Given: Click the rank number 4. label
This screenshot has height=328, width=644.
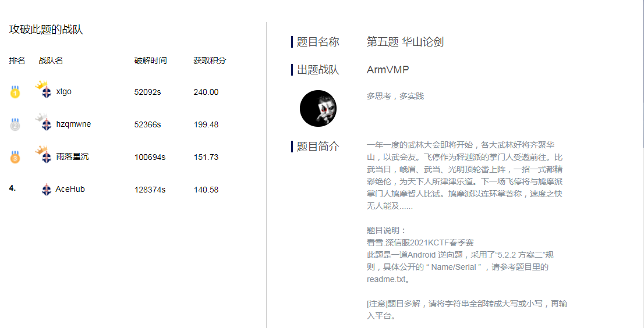Looking at the screenshot, I should tap(12, 188).
